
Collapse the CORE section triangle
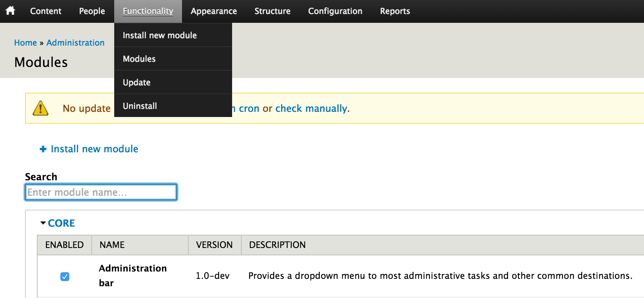tap(43, 223)
